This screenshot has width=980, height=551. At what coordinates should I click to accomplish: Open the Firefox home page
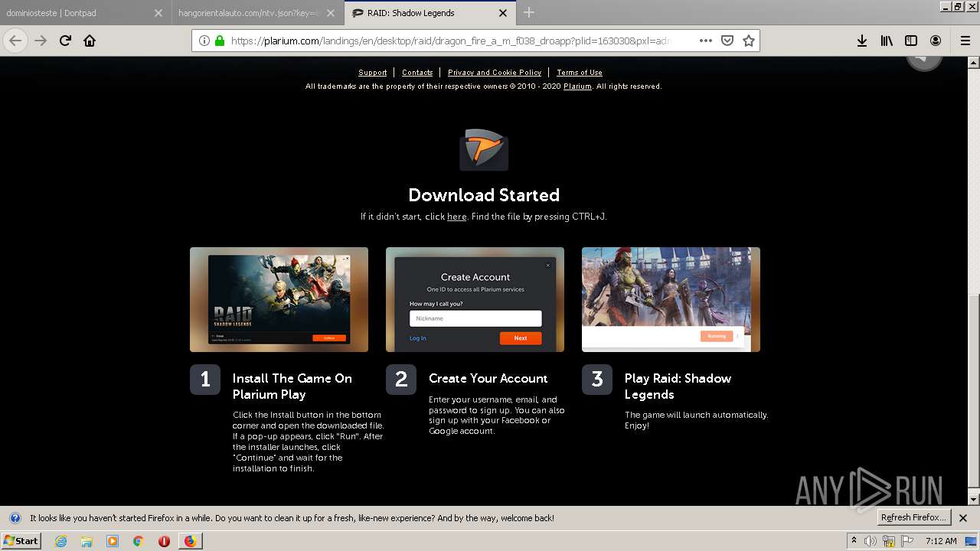point(90,41)
